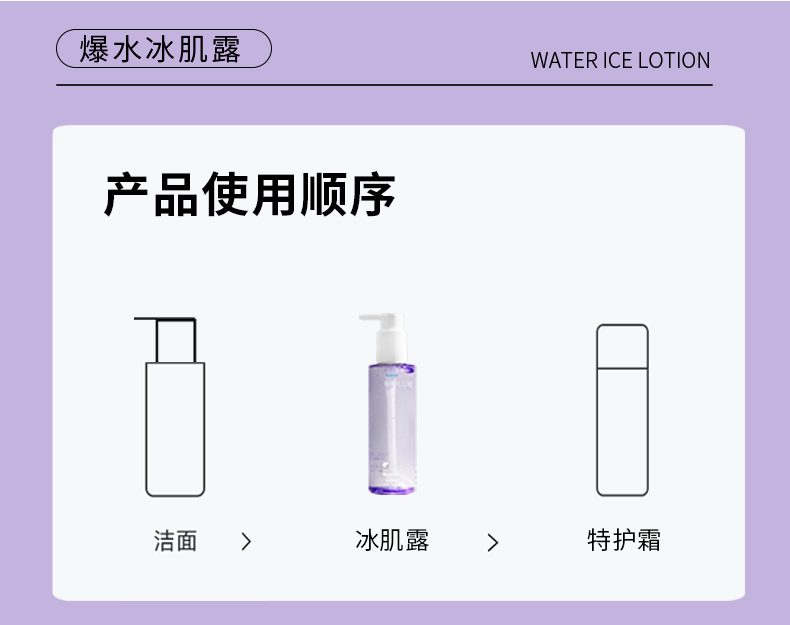The height and width of the screenshot is (625, 790).
Task: Click the 冰肌露 step label
Action: point(392,540)
